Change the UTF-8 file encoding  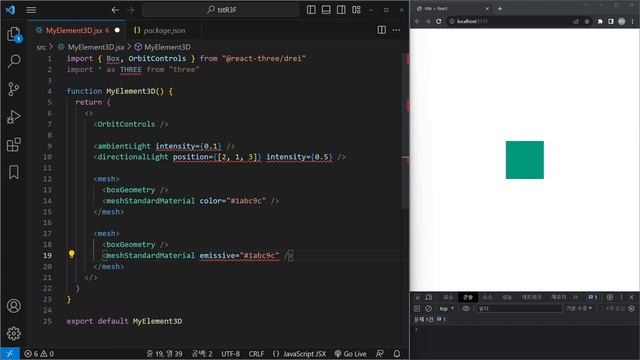231,353
